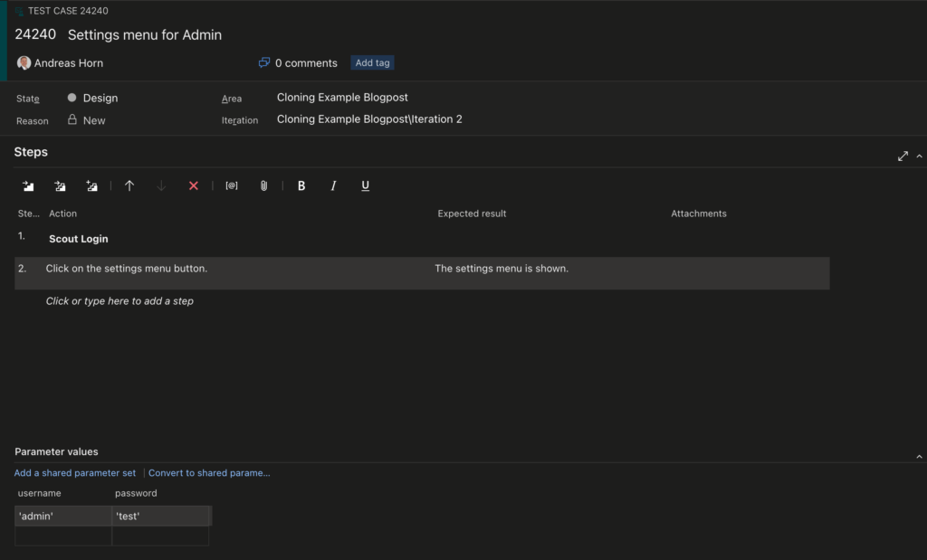Add an attachment with the paperclip icon

pos(263,185)
